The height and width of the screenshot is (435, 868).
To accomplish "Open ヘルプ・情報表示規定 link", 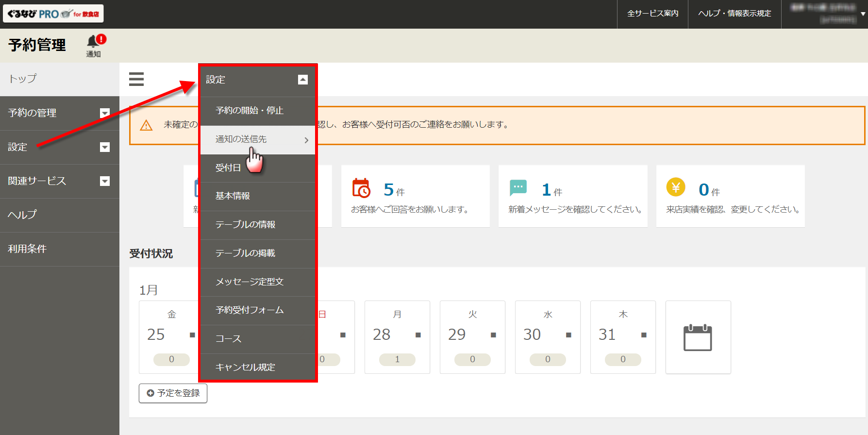I will point(734,14).
